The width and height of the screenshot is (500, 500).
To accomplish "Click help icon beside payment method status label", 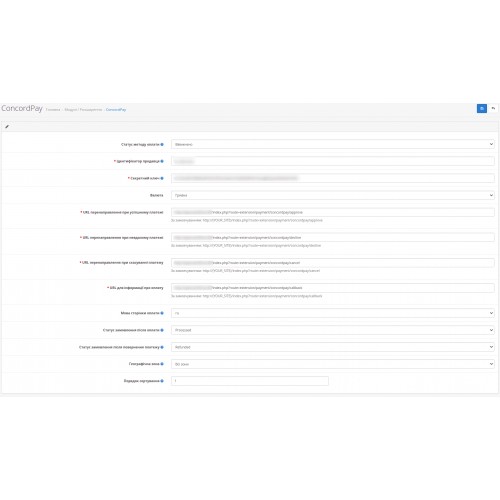I will tap(162, 144).
